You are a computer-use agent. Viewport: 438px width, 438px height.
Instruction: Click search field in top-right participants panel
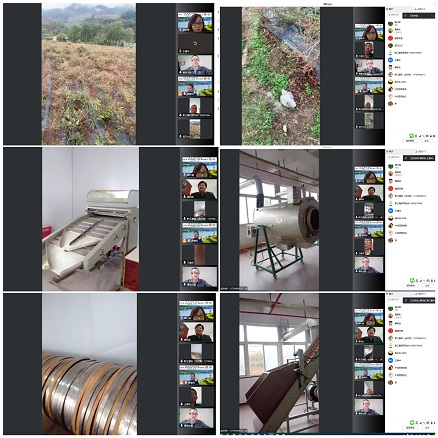(393, 15)
